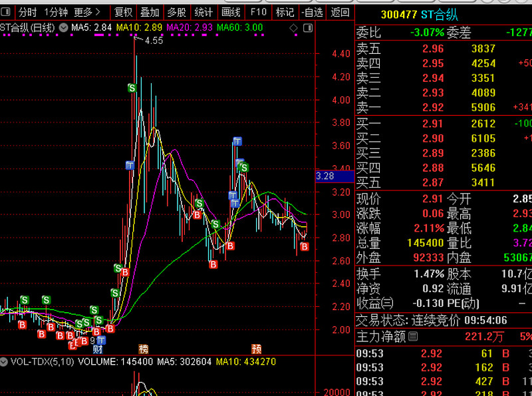Viewport: 532px width, 396px height.
Task: Click the green S marker near 4.10 price
Action: [x=132, y=89]
